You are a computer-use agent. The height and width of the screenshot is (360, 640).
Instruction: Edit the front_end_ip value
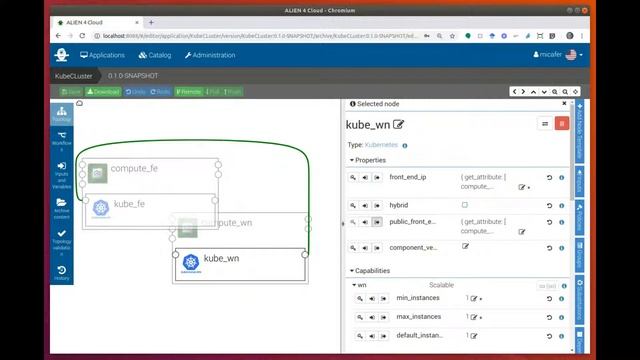tap(522, 187)
